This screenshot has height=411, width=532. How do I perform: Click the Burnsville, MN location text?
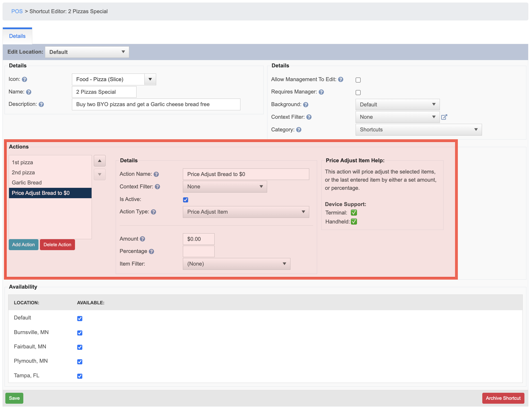[x=31, y=332]
